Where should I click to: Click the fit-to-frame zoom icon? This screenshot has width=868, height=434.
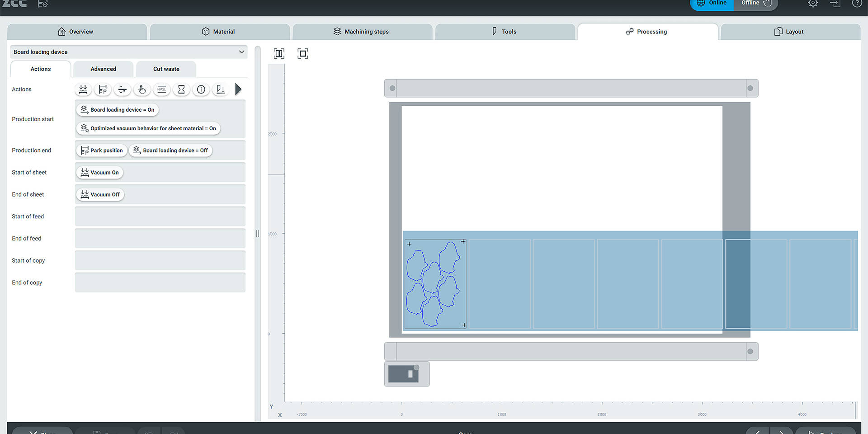pos(302,54)
